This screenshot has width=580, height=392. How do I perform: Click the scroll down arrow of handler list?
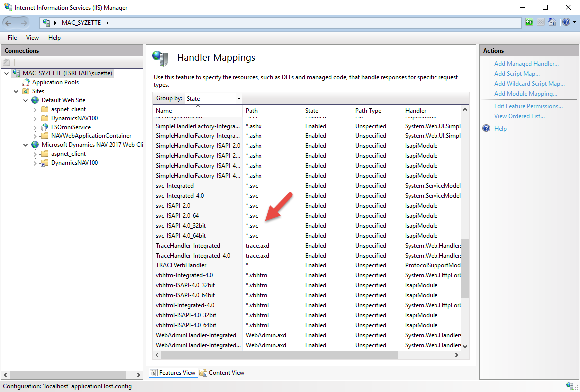[465, 346]
